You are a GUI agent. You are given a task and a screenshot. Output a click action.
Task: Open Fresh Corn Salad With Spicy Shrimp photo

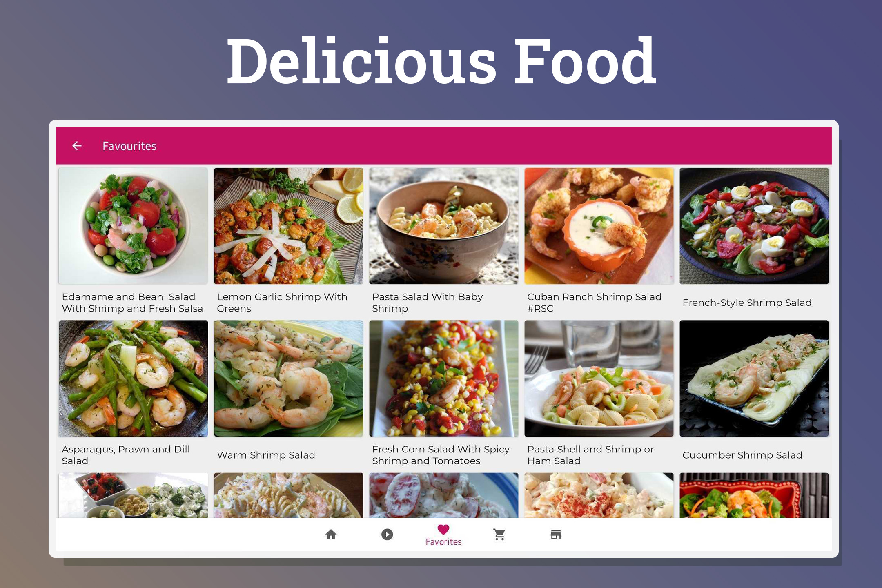[x=443, y=379]
